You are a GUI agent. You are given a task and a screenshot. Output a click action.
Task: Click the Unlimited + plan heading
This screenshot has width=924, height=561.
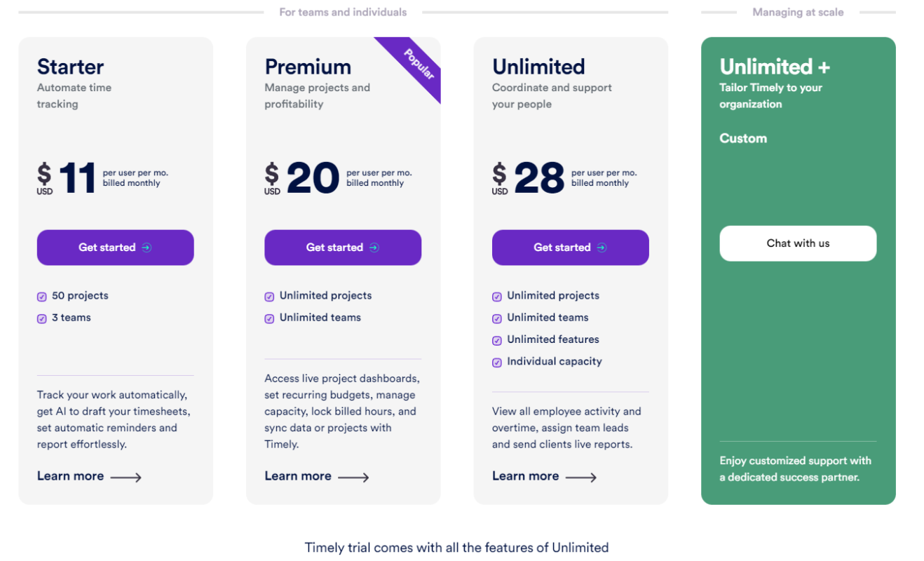[775, 67]
